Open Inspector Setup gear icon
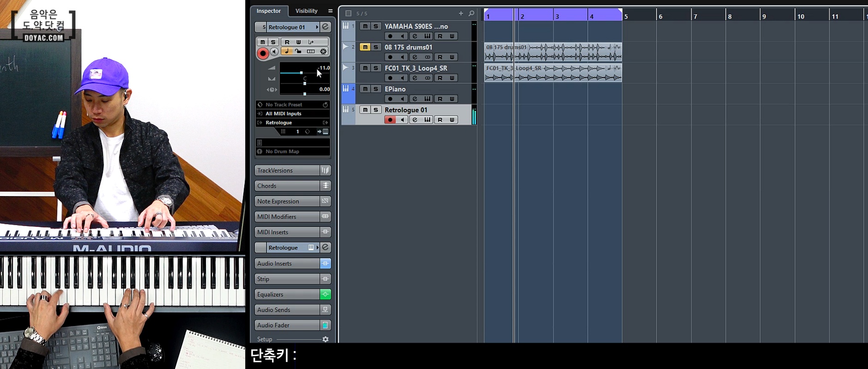This screenshot has height=369, width=868. tap(325, 339)
